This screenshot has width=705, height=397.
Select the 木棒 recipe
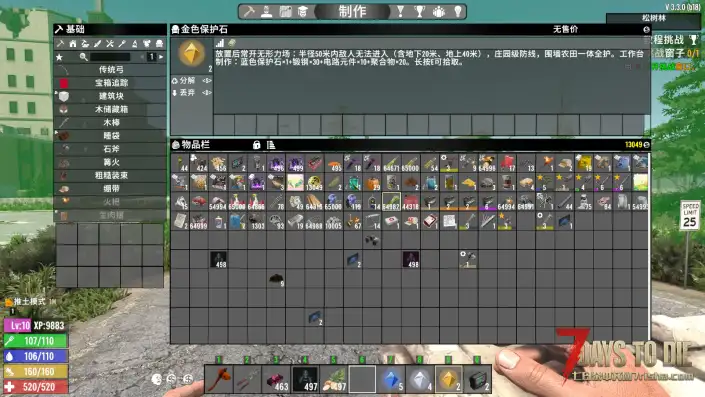110,122
